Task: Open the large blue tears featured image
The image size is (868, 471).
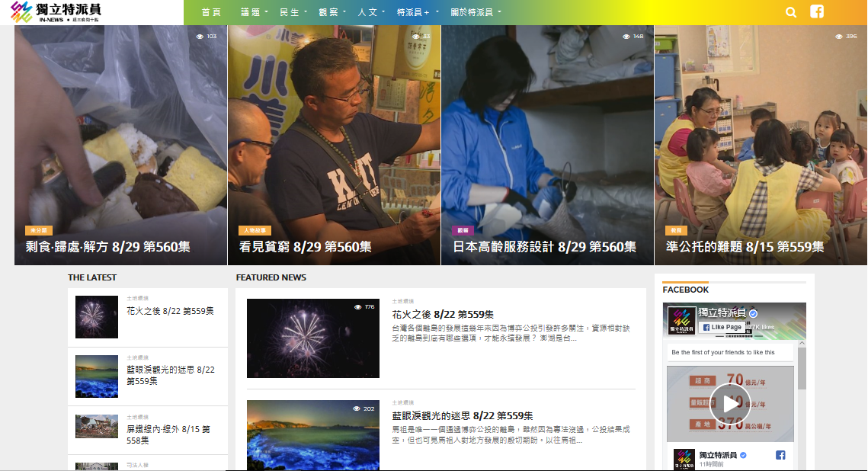Action: (313, 435)
